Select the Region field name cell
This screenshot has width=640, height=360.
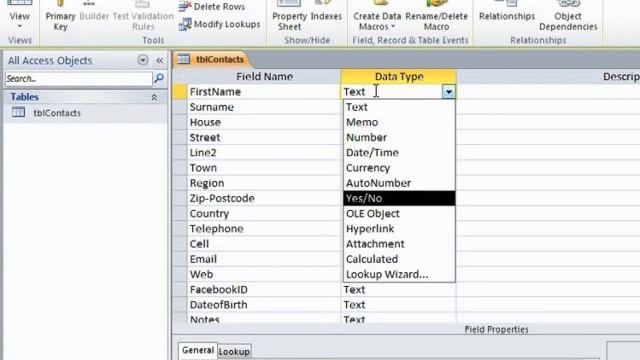click(x=264, y=183)
